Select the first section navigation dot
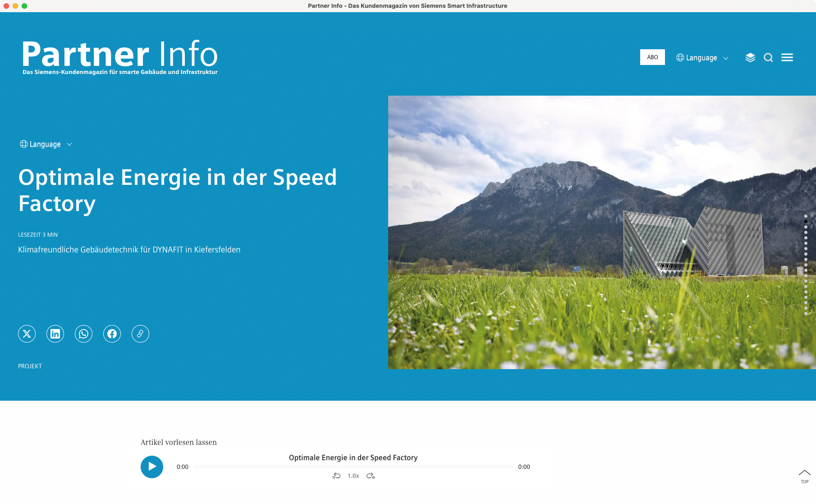Viewport: 816px width, 504px height. (806, 216)
